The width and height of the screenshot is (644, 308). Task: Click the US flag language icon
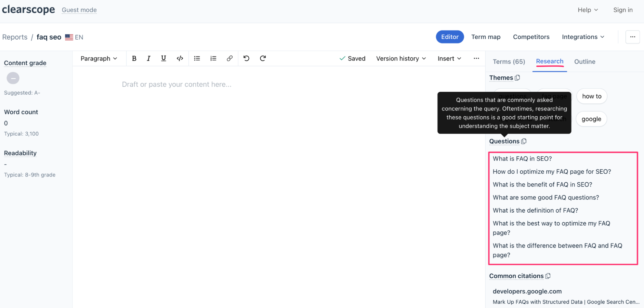pos(69,37)
